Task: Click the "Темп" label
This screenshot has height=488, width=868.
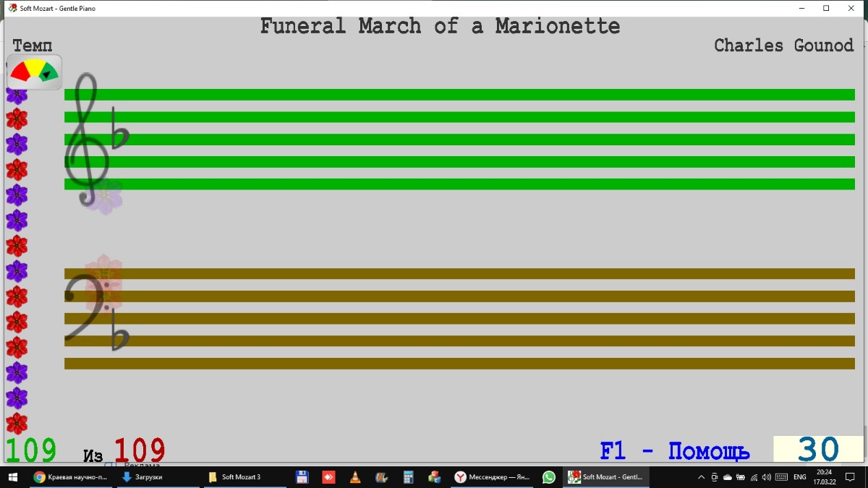Action: [33, 46]
